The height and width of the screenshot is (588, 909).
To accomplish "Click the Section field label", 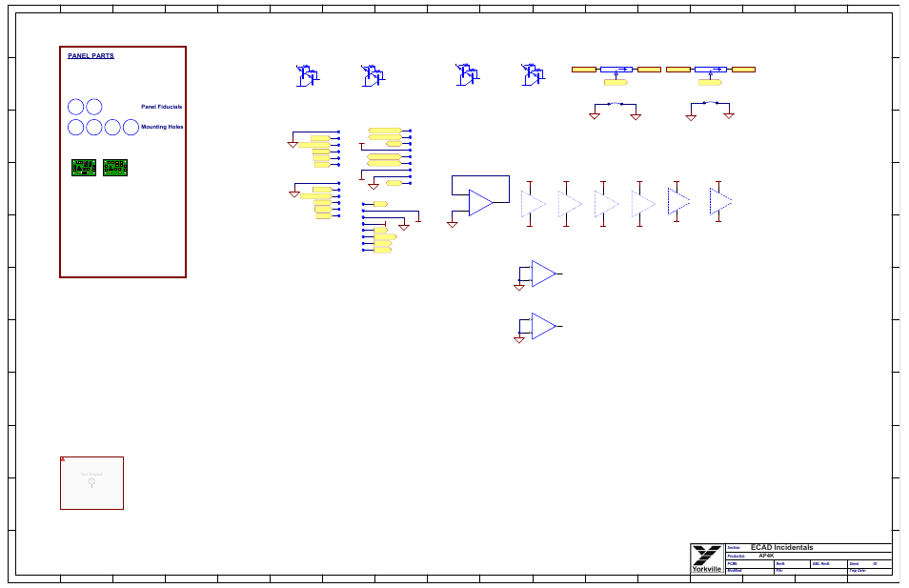I will [734, 548].
